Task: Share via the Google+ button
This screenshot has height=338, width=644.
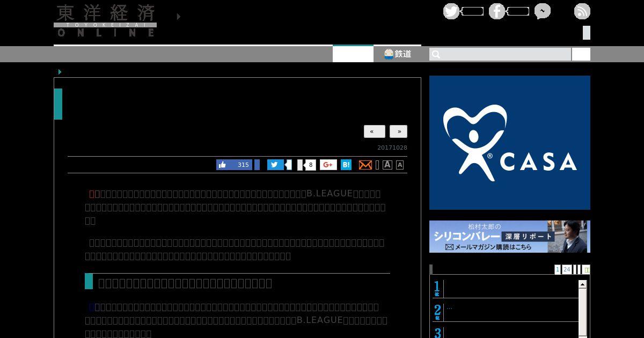Action: (x=328, y=165)
